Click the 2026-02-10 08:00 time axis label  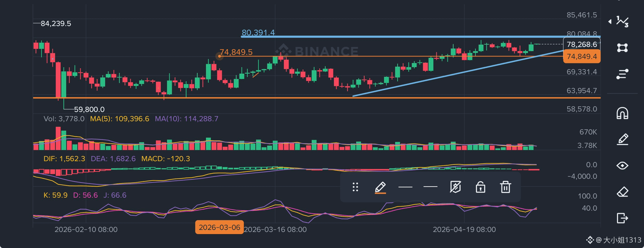[x=86, y=229]
